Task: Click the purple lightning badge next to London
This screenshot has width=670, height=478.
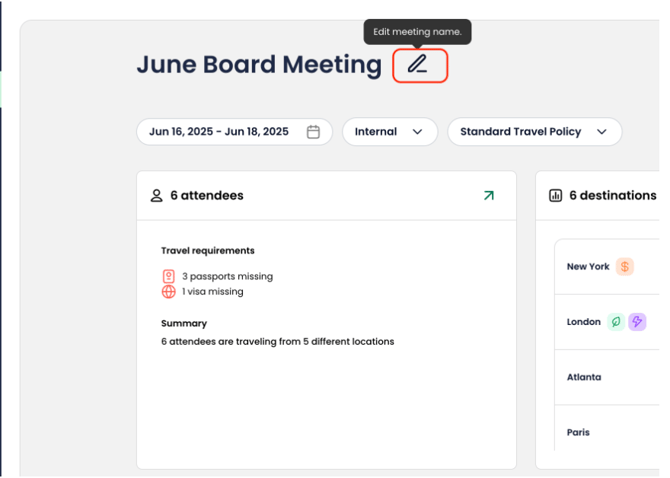Action: [637, 322]
